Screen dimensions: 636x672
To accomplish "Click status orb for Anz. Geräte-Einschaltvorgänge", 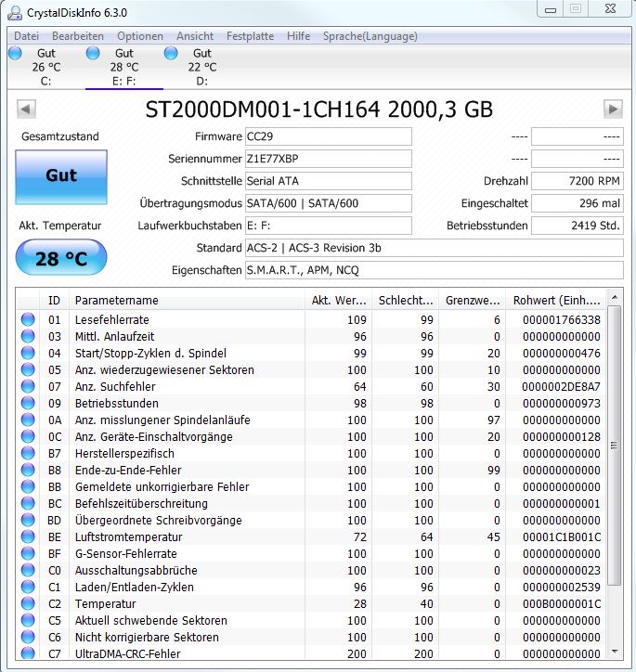I will tap(28, 436).
